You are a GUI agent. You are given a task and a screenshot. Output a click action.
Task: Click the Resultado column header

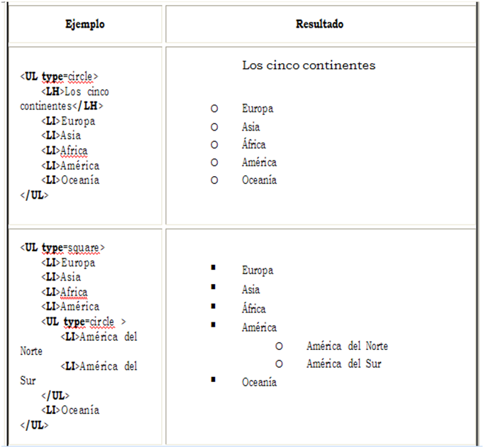pos(319,24)
